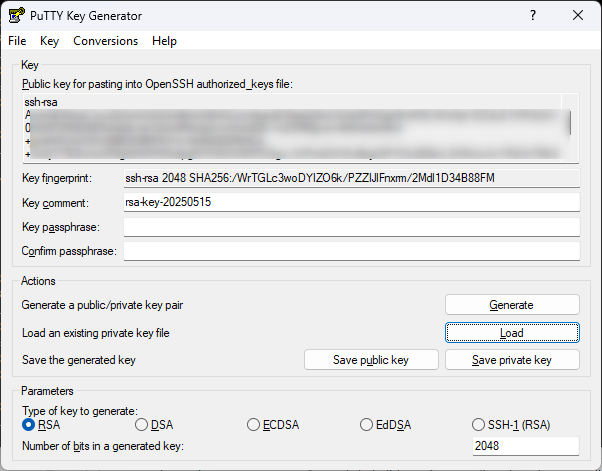Click the PuTTY Key Generator title icon

point(17,16)
